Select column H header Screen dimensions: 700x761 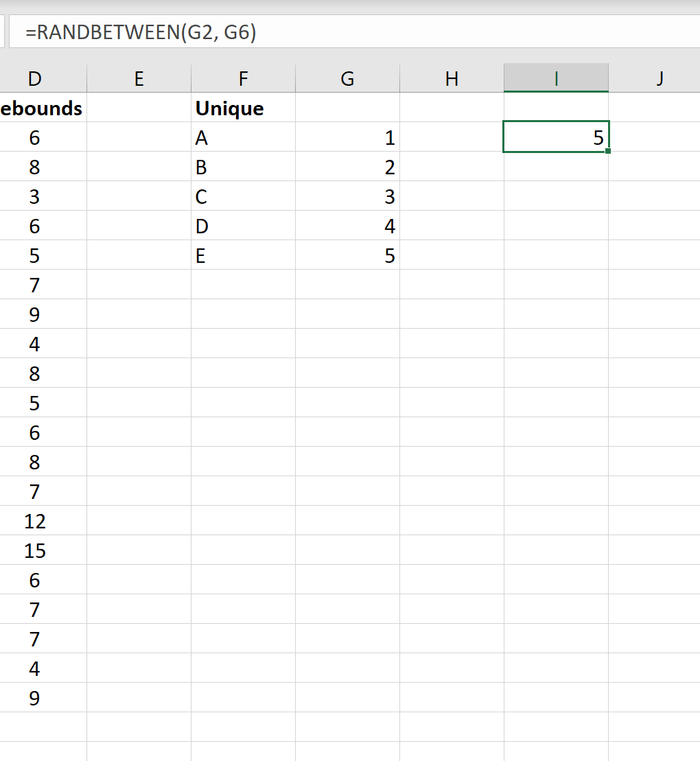[x=452, y=78]
